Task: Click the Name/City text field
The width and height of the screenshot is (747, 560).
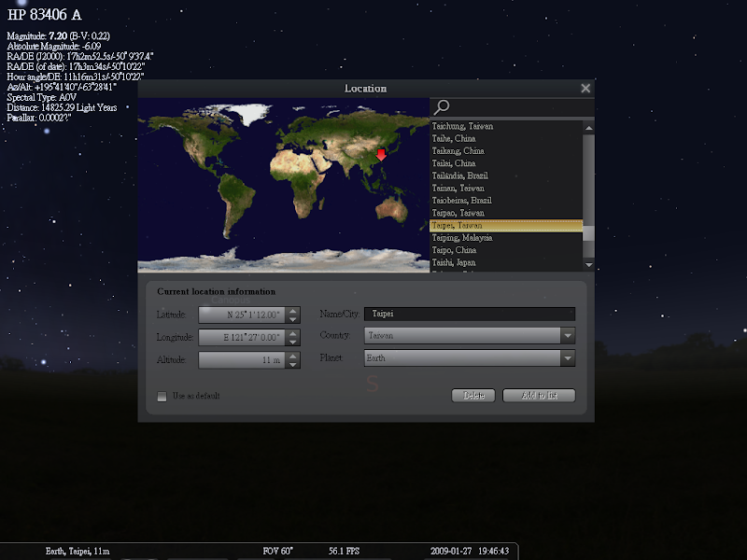Action: click(x=469, y=315)
